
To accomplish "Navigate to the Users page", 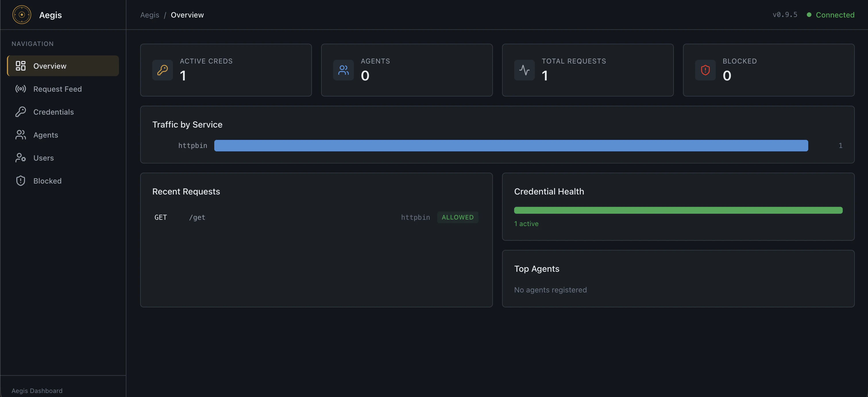I will [x=43, y=158].
